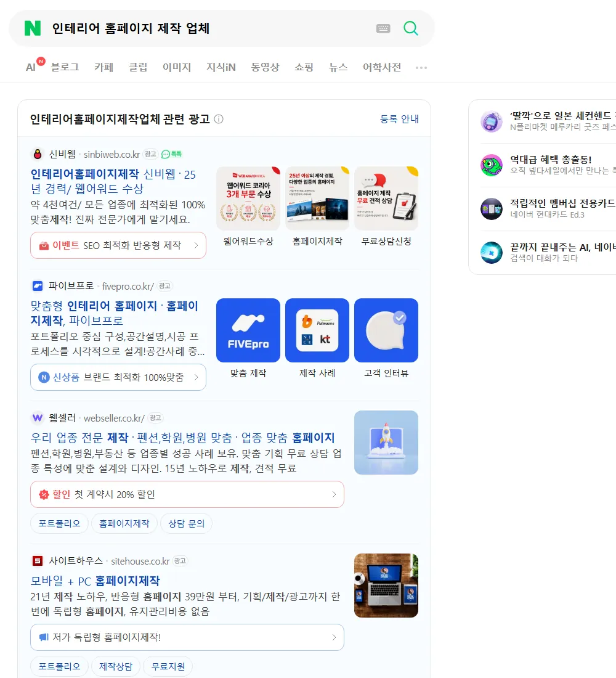The width and height of the screenshot is (616, 678).
Task: Click the 신비웹 favicon icon
Action: tap(38, 154)
